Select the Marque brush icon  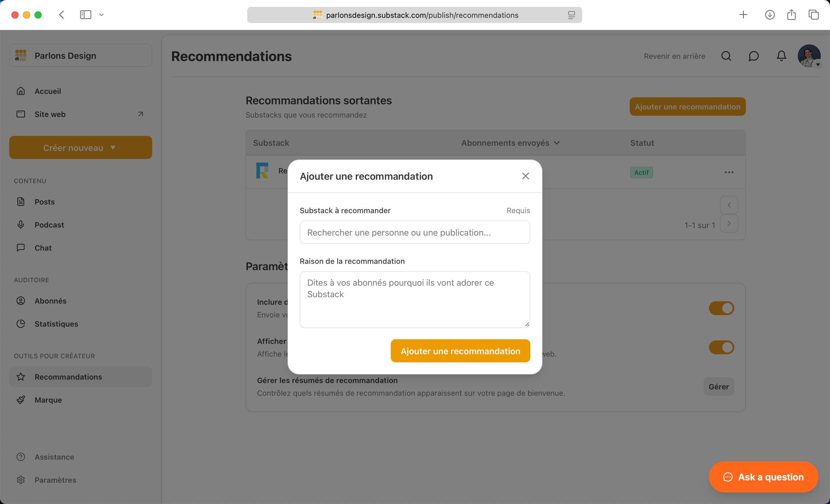click(21, 400)
